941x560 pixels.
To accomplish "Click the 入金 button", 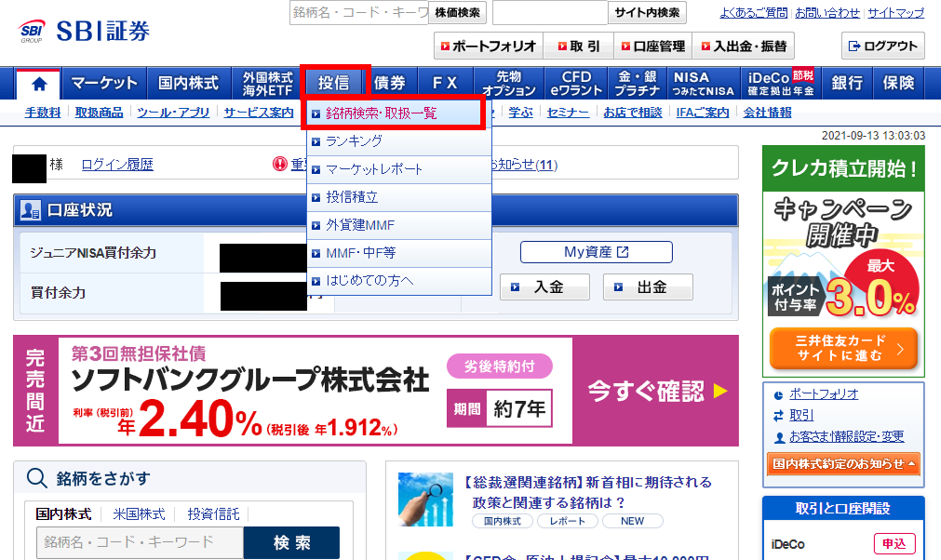I will tap(544, 287).
